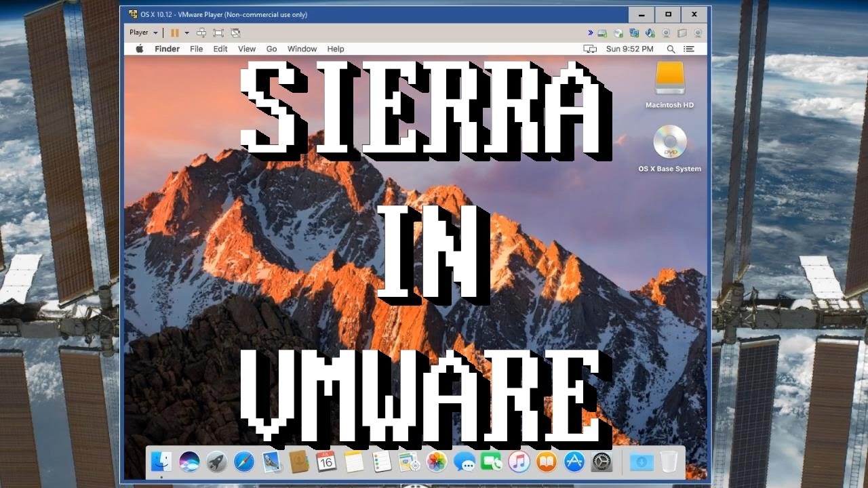This screenshot has height=488, width=868.
Task: Open App Store icon in Dock
Action: click(574, 462)
